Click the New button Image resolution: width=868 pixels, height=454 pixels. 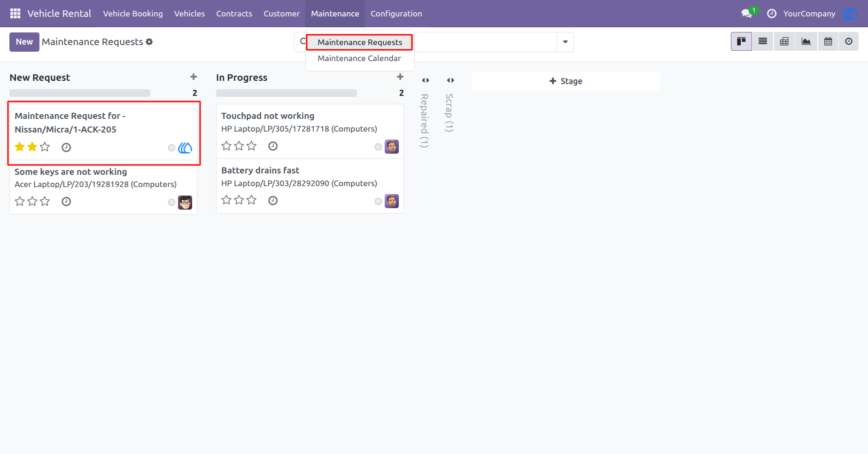click(x=24, y=42)
